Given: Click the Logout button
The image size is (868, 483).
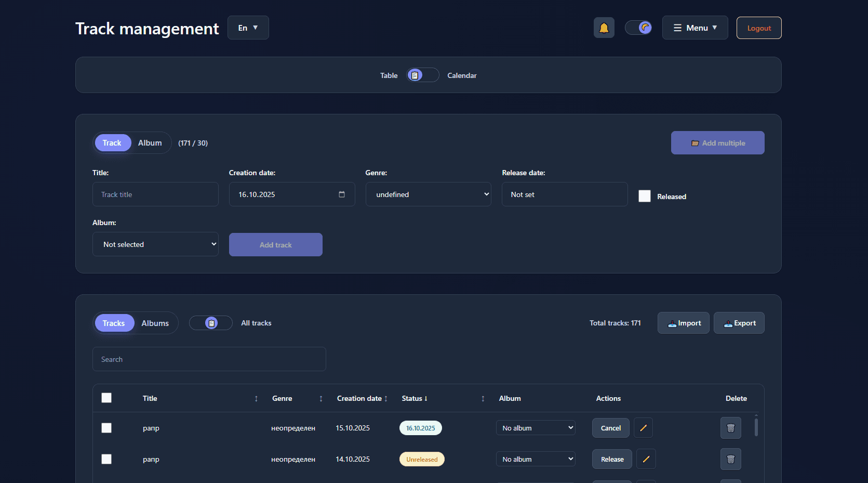Looking at the screenshot, I should [x=758, y=28].
